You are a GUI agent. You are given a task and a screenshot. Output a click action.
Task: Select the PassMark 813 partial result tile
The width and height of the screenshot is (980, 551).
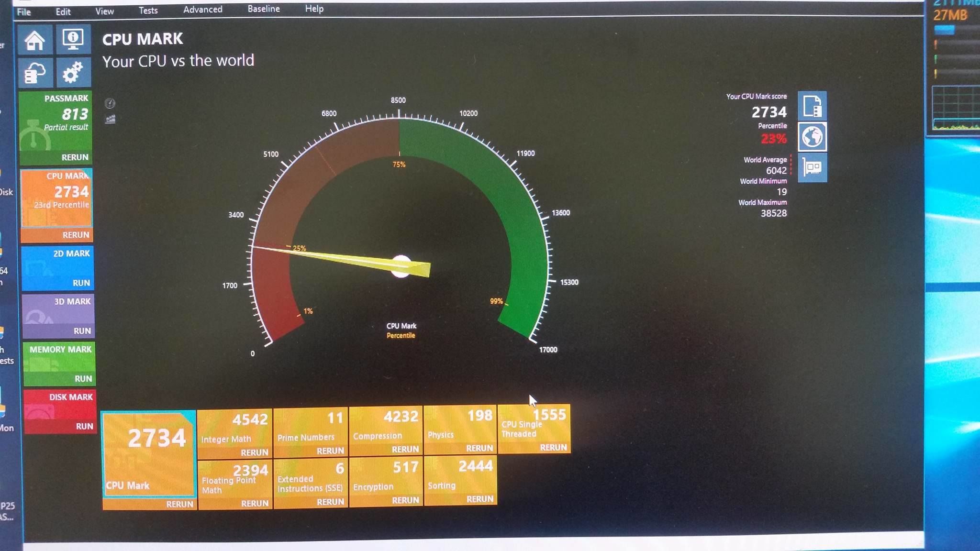[x=55, y=121]
